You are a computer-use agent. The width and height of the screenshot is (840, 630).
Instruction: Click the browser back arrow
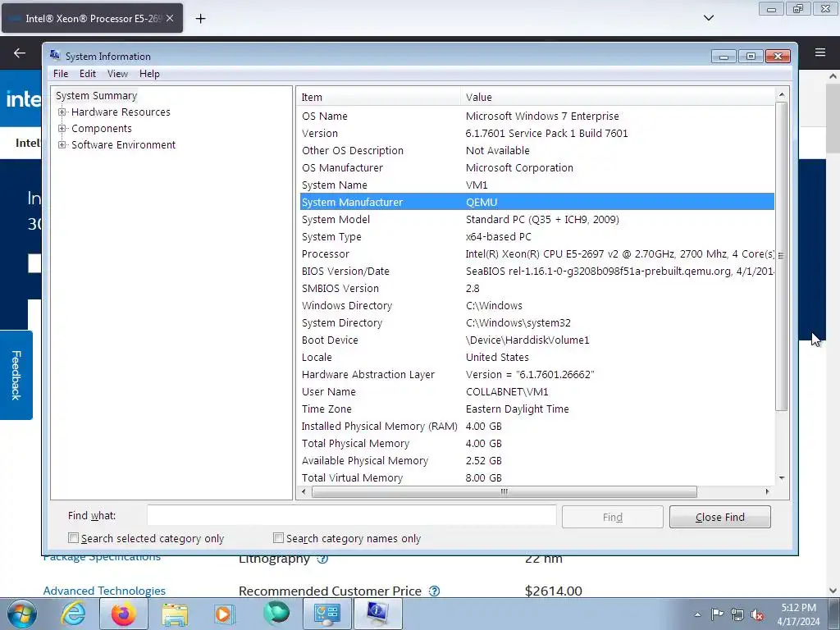click(20, 52)
